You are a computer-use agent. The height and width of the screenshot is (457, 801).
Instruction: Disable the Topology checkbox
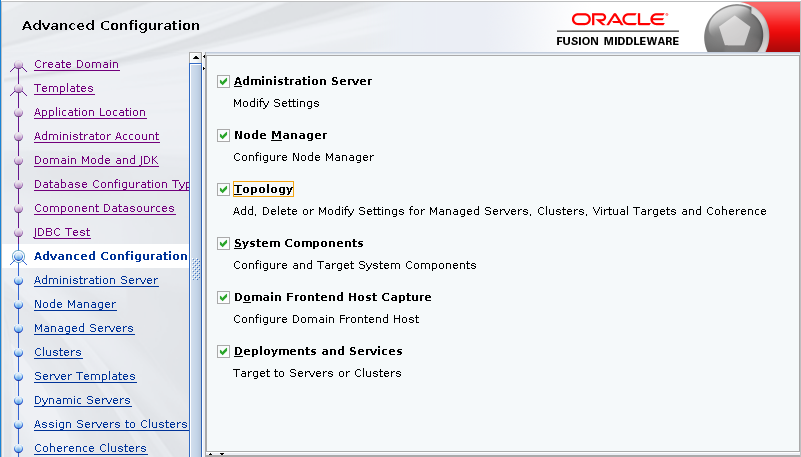pyautogui.click(x=224, y=189)
